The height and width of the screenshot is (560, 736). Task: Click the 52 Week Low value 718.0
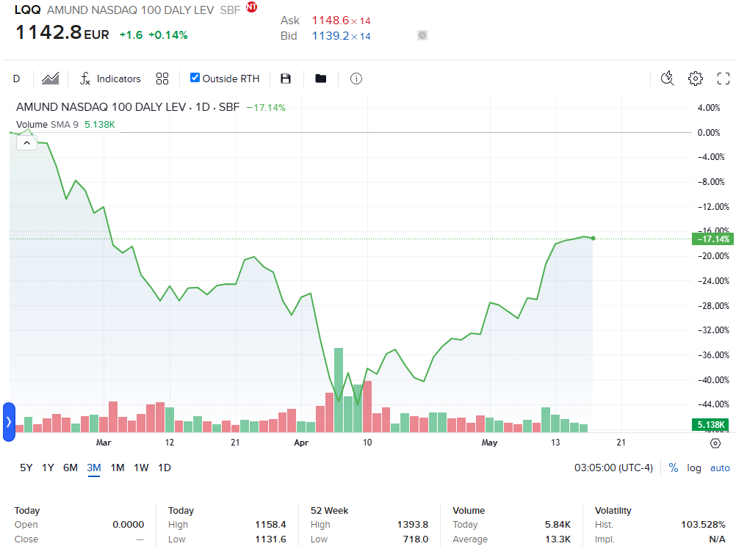click(416, 539)
